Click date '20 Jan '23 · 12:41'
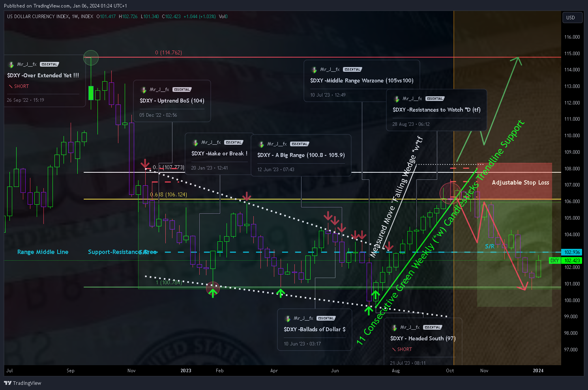Image resolution: width=588 pixels, height=390 pixels. [x=210, y=168]
